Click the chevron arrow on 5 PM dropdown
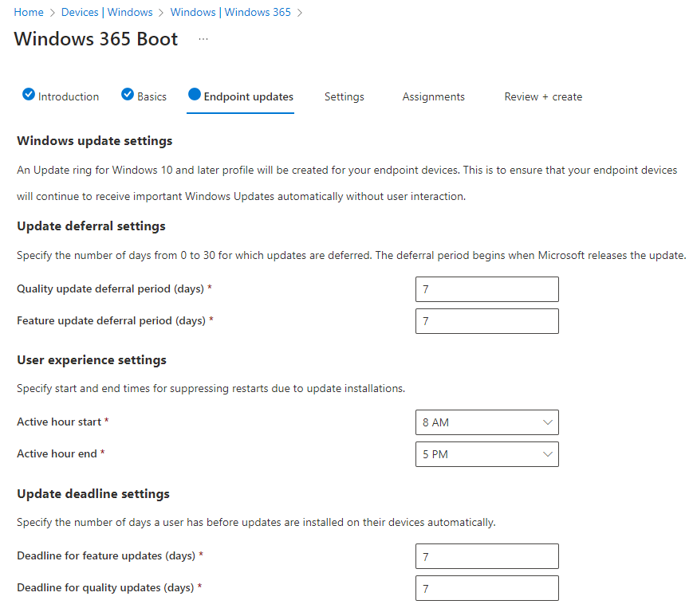Viewport: 693px width, 616px height. click(x=547, y=454)
